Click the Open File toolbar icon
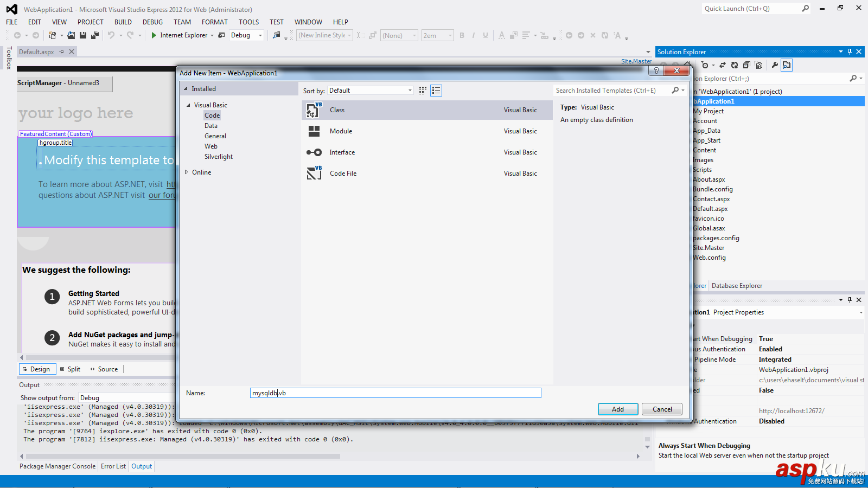This screenshot has width=868, height=488. 71,35
